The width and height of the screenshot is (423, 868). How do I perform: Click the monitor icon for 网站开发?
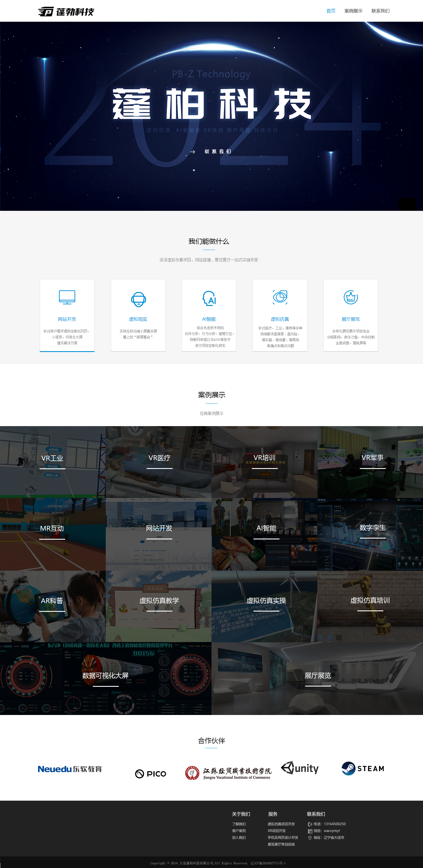(67, 297)
